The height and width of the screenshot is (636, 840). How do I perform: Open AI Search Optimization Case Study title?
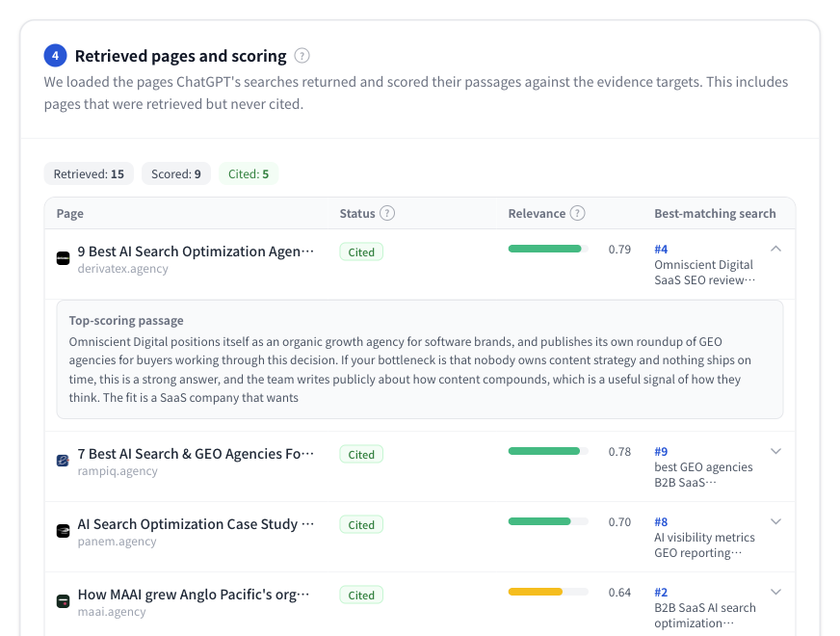pyautogui.click(x=196, y=524)
